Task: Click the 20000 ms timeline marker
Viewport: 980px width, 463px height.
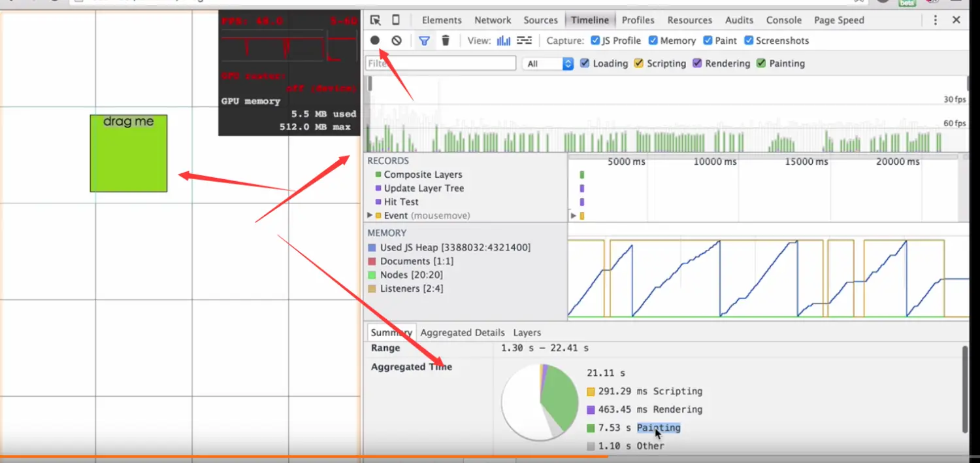Action: pos(898,162)
